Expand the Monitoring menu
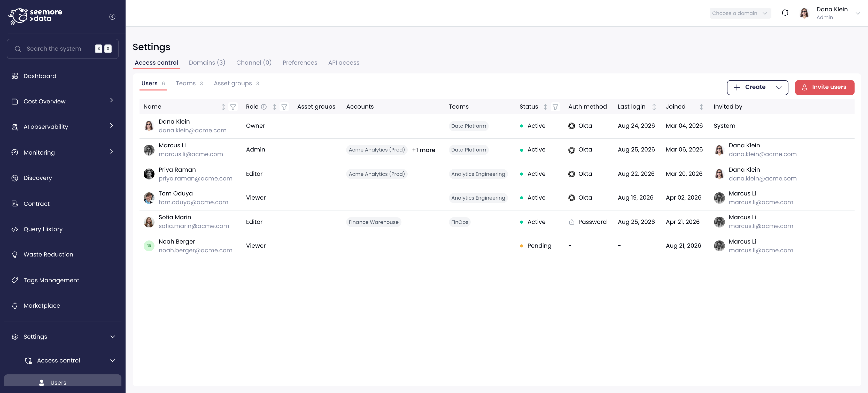 tap(111, 151)
